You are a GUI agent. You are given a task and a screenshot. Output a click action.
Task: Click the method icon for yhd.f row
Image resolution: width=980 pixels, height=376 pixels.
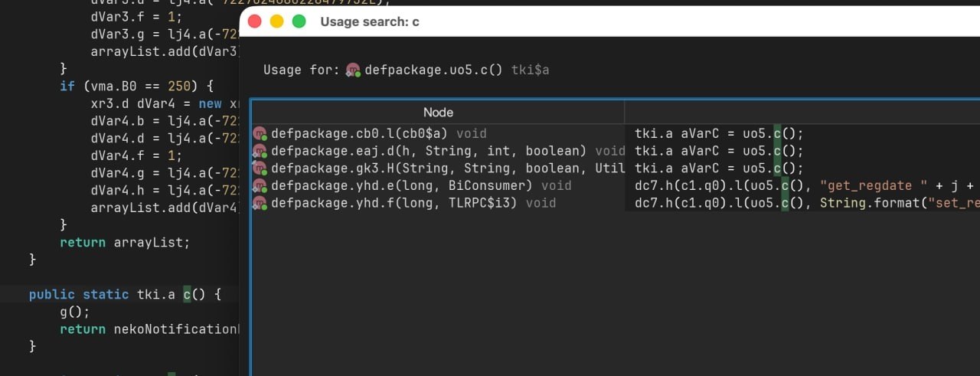pyautogui.click(x=260, y=203)
